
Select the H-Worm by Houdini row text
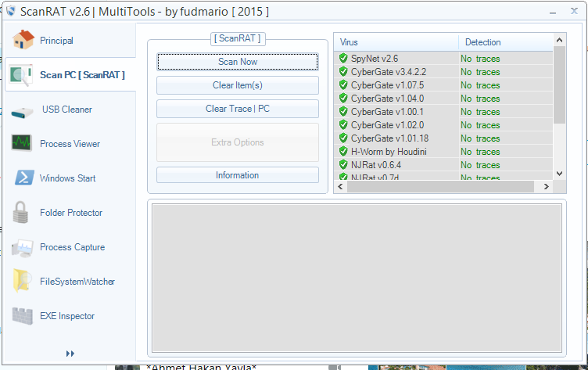coord(389,152)
